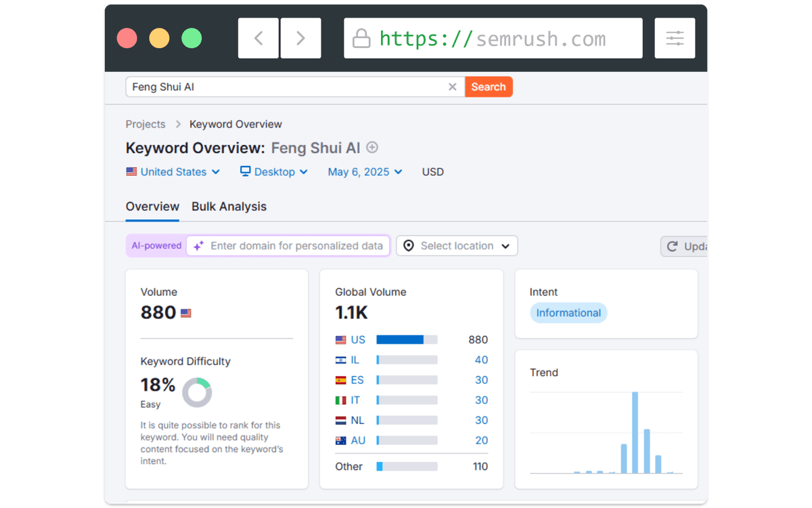Click the sparkle icon in domain field
The width and height of the screenshot is (812, 508).
click(x=198, y=246)
